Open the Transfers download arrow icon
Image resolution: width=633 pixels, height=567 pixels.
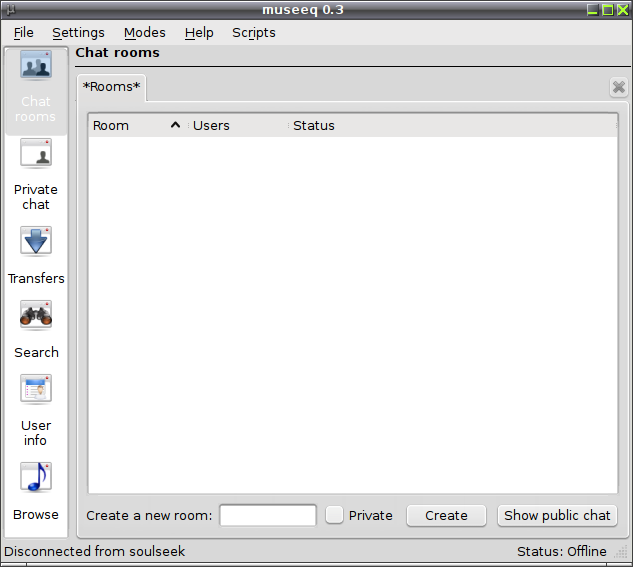[x=36, y=241]
